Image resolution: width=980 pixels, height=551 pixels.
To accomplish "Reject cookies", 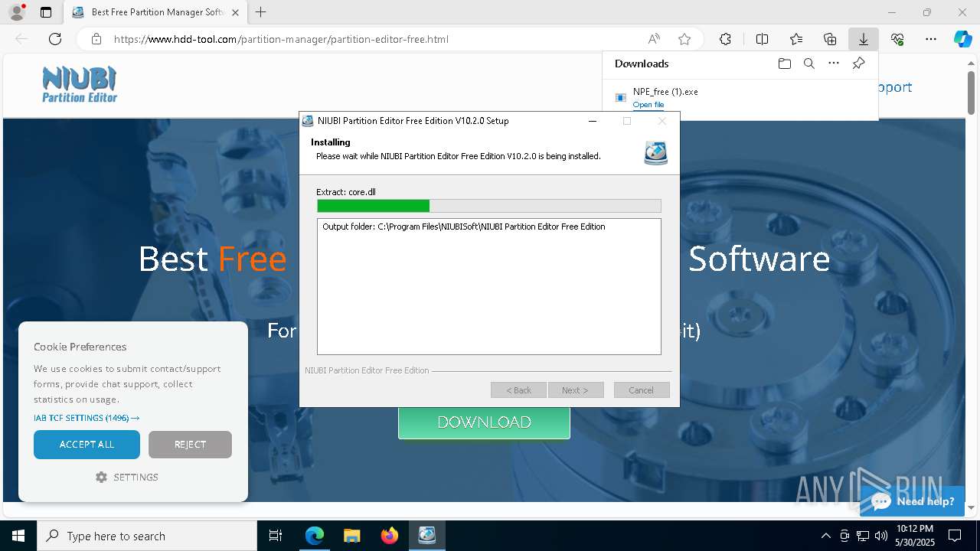I will 190,445.
